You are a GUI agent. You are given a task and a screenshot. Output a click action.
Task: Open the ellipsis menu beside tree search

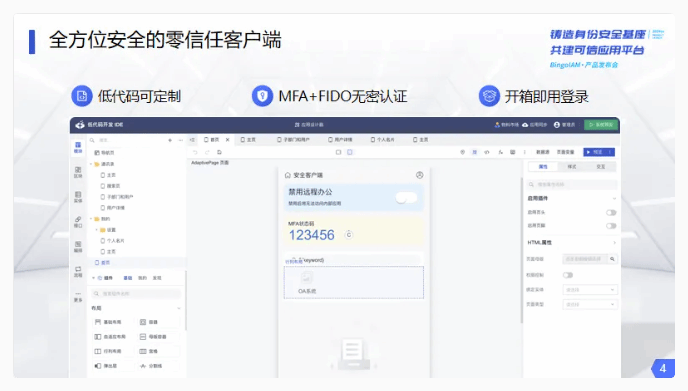(x=180, y=140)
